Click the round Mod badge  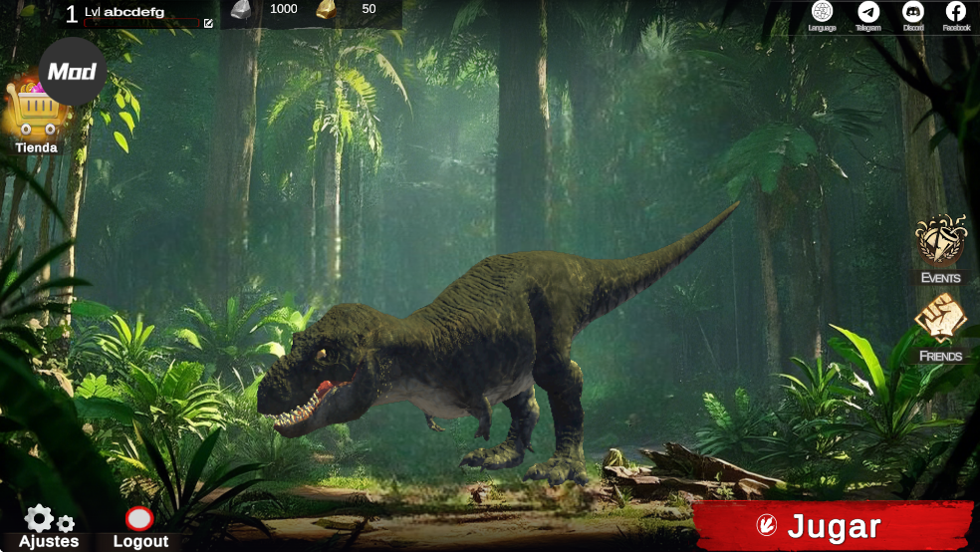[73, 72]
